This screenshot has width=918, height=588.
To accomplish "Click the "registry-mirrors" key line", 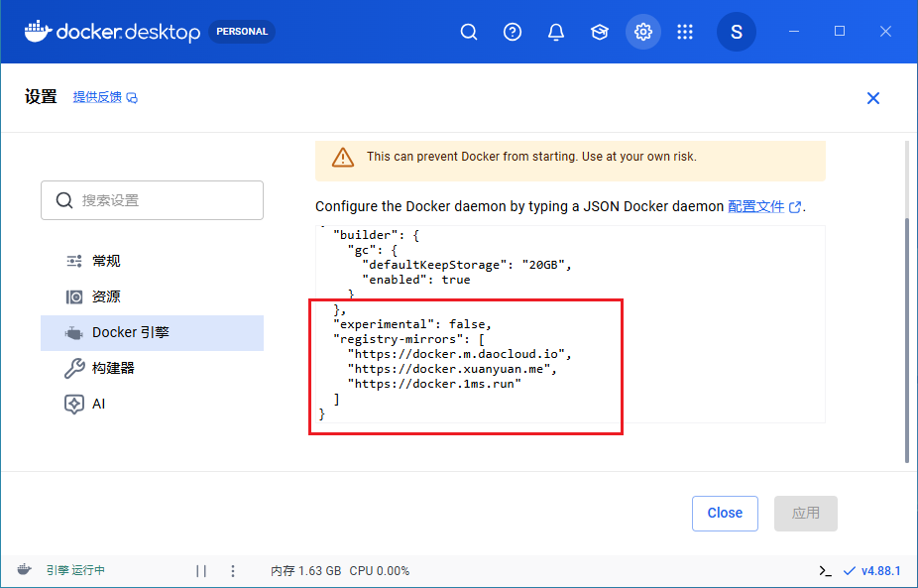I will (408, 339).
